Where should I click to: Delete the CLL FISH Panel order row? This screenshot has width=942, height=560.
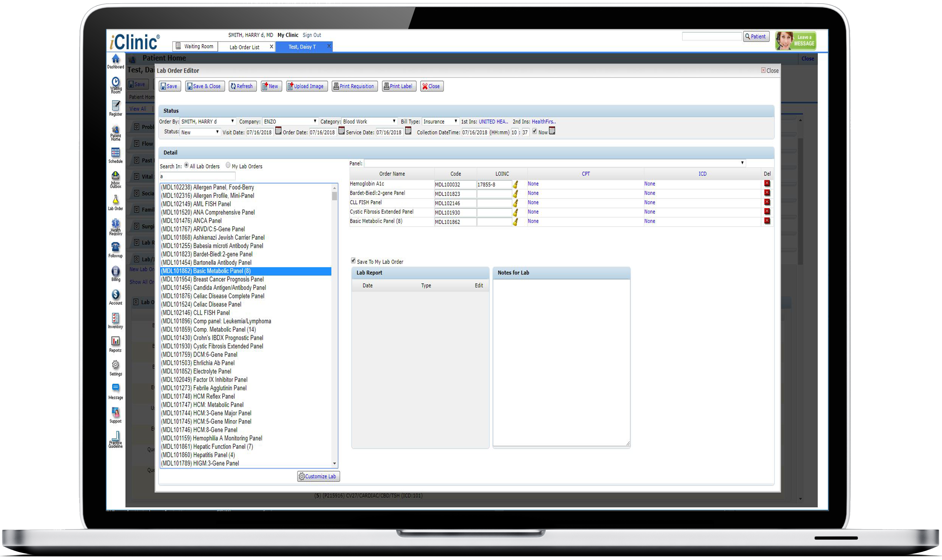766,202
